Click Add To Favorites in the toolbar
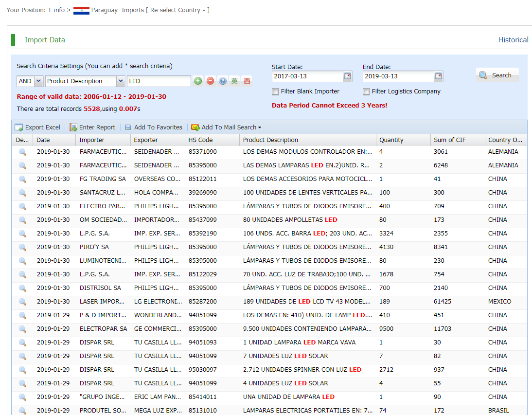Viewport: 532px width, 415px height. (x=153, y=127)
